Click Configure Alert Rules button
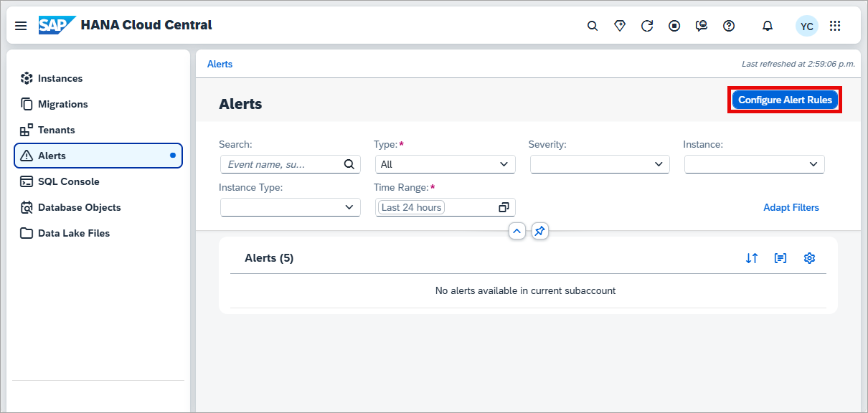Image resolution: width=868 pixels, height=413 pixels. tap(785, 100)
